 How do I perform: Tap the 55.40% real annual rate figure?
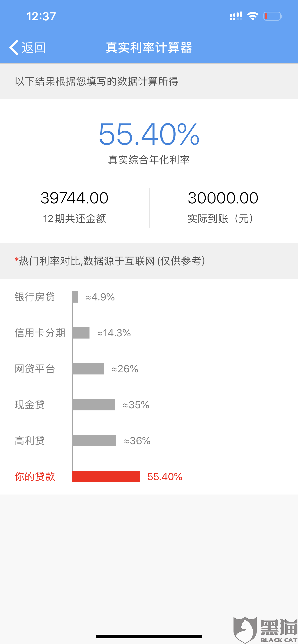(149, 134)
